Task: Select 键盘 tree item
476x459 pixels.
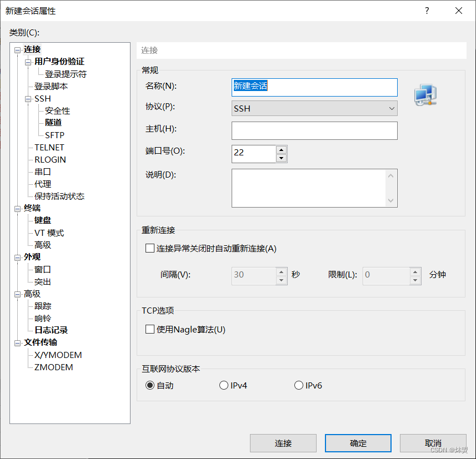Action: tap(43, 220)
